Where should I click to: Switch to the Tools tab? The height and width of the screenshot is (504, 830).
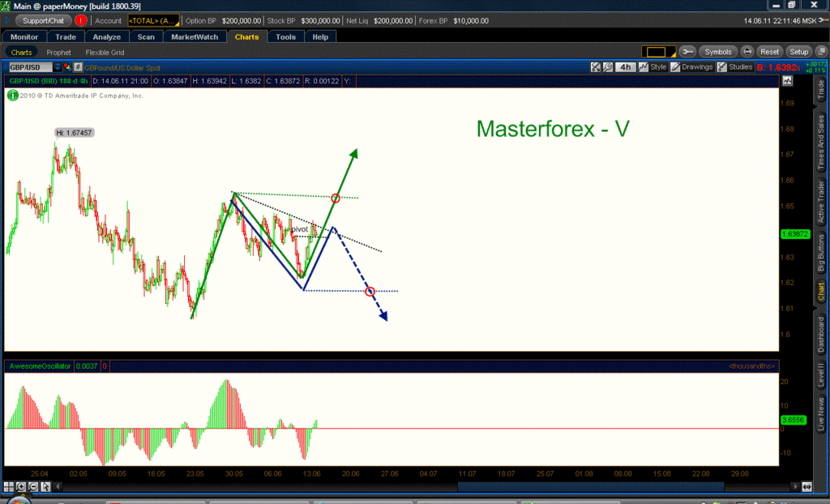286,37
